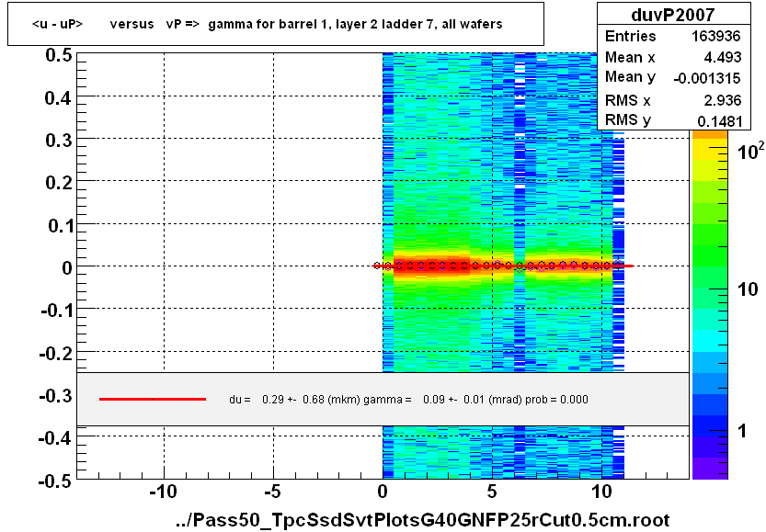Click the y-axis label 0.3
The height and width of the screenshot is (532, 766).
pyautogui.click(x=59, y=141)
